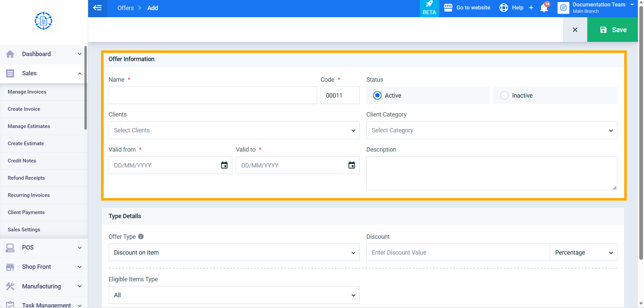Close the offer form with X
The height and width of the screenshot is (308, 644).
[x=575, y=30]
